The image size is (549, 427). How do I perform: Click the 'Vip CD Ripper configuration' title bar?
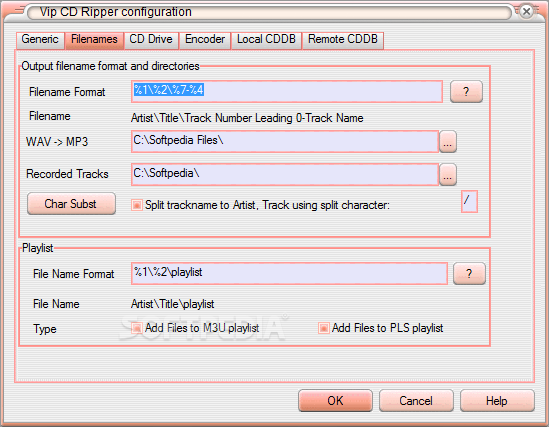click(269, 12)
